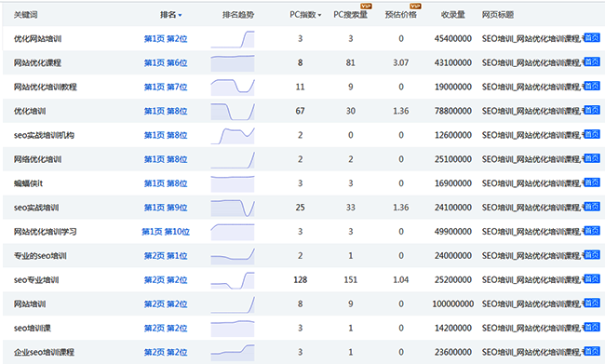Click the 收录量 column header
The image size is (605, 364).
coord(453,15)
